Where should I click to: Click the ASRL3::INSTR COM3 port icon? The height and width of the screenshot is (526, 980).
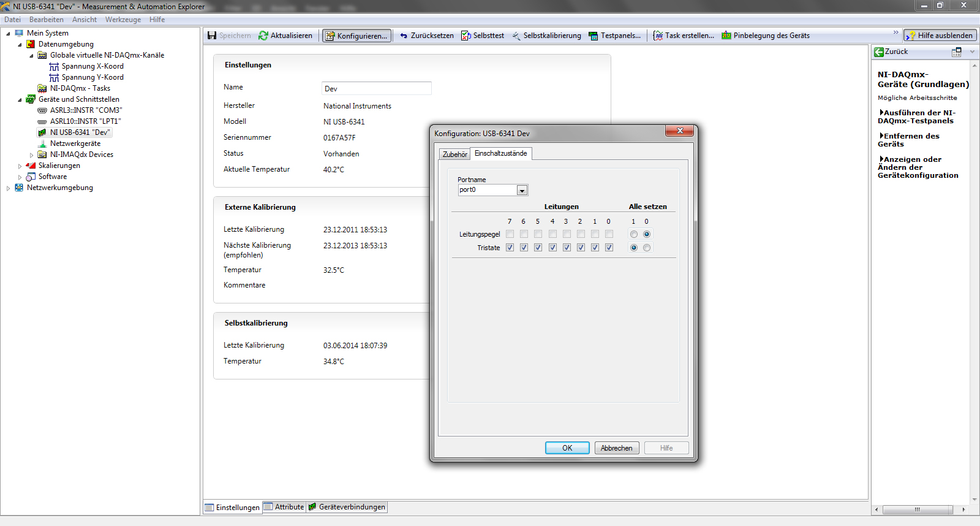click(42, 110)
